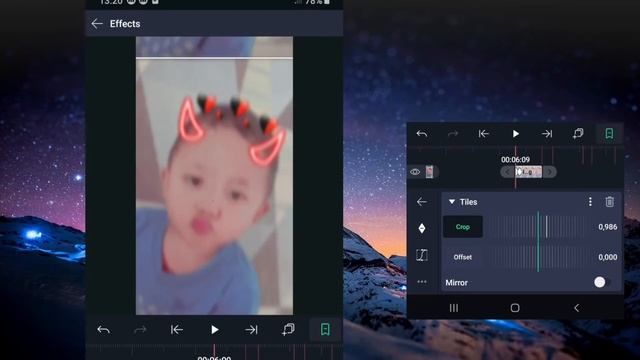
Task: Tap the green bookmark icon in left toolbar
Action: (x=325, y=329)
